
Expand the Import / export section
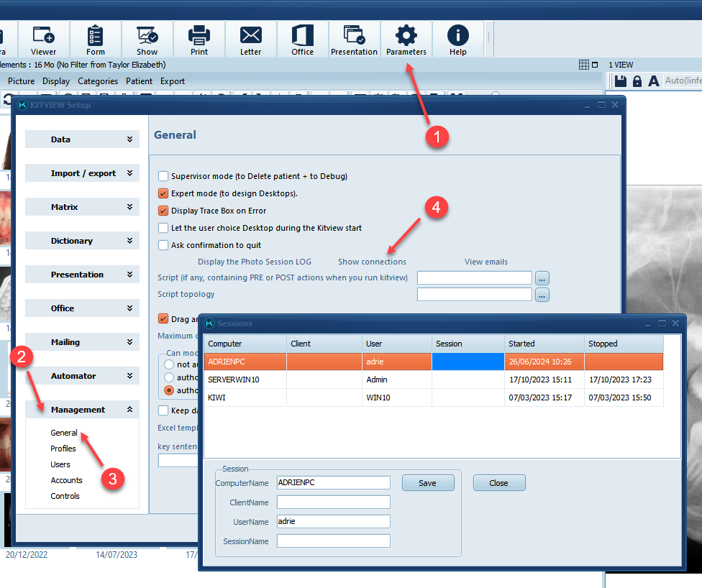tap(82, 173)
